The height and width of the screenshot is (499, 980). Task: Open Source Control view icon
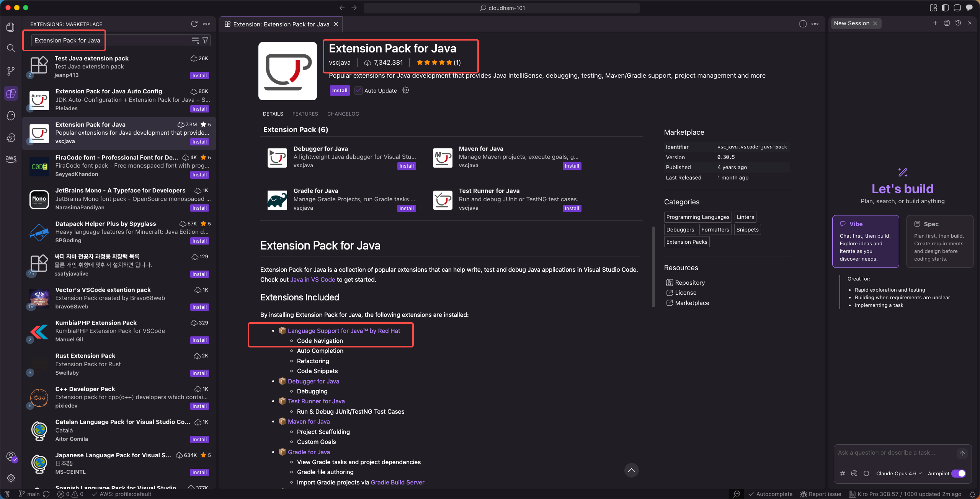pos(11,71)
